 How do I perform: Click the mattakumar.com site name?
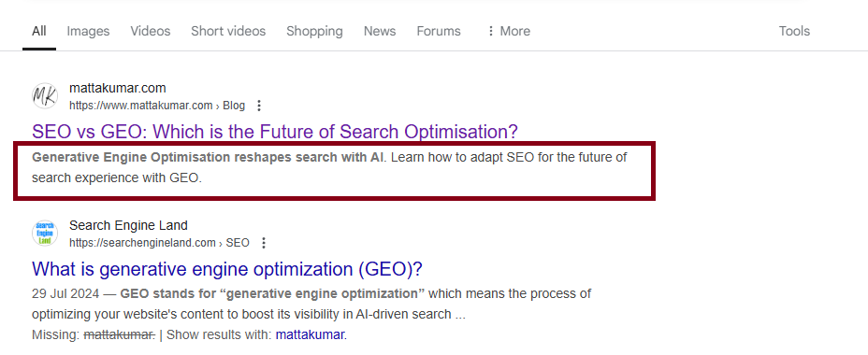pyautogui.click(x=117, y=88)
